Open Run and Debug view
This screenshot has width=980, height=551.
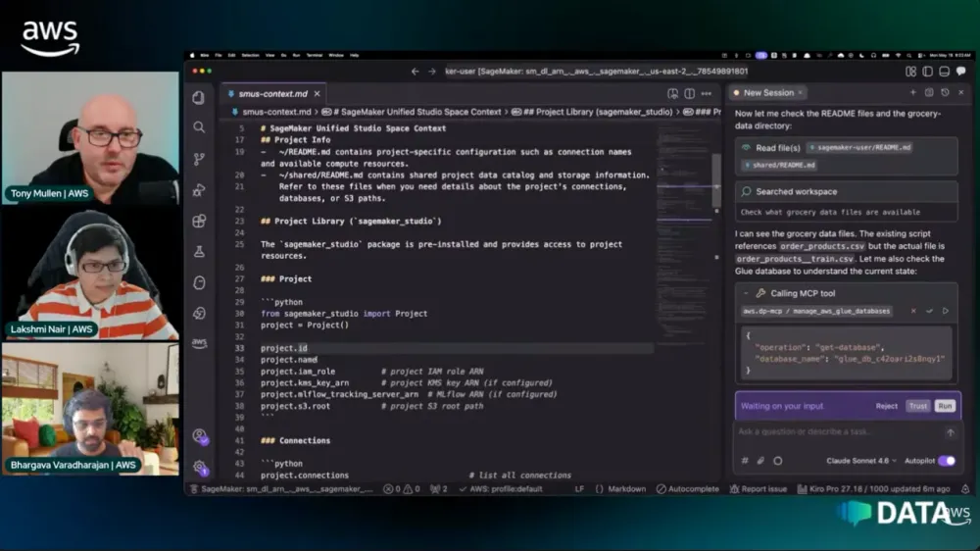[x=199, y=190]
